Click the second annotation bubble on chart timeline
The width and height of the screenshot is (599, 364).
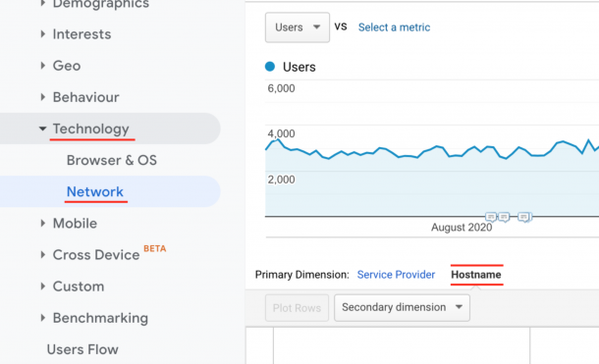coord(504,217)
